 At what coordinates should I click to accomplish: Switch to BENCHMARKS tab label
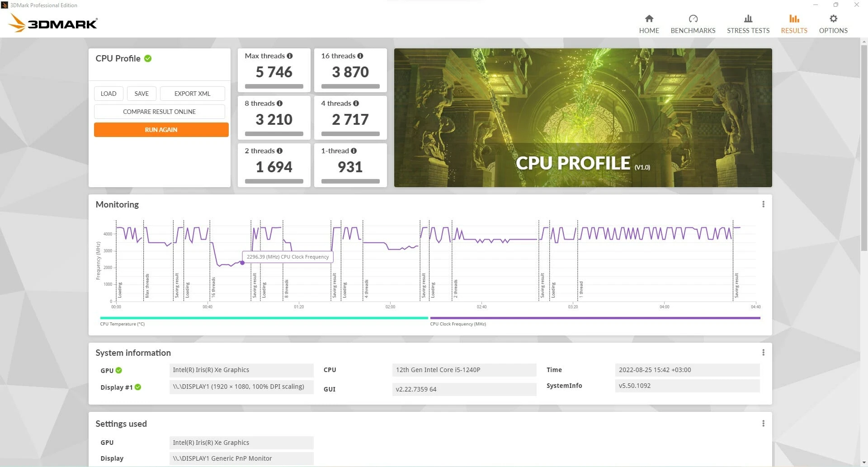(693, 31)
